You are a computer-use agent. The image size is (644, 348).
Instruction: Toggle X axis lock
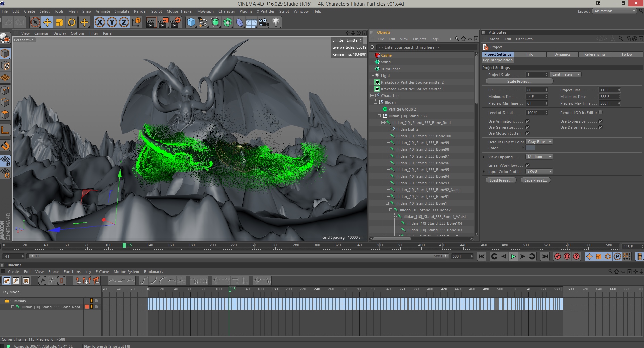99,23
